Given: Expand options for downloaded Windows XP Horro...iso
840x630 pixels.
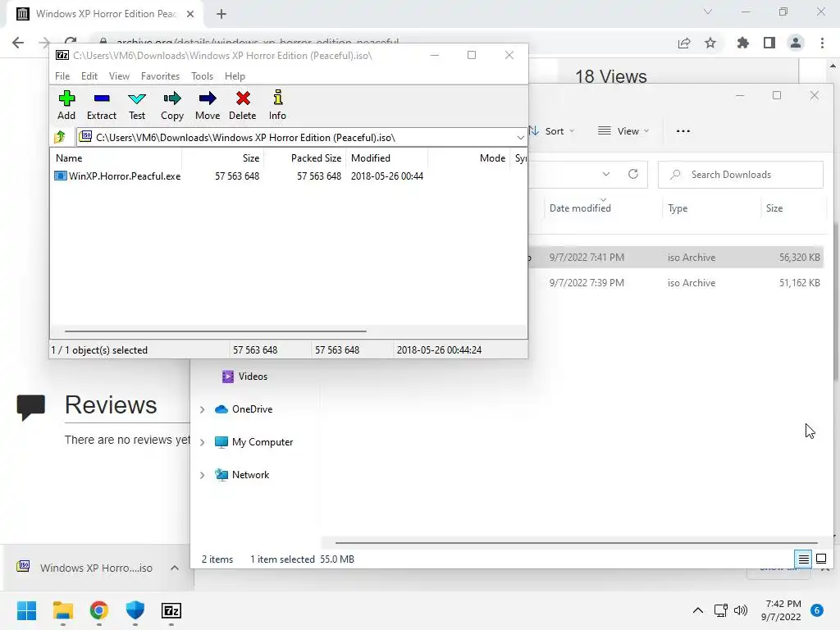Looking at the screenshot, I should [175, 568].
